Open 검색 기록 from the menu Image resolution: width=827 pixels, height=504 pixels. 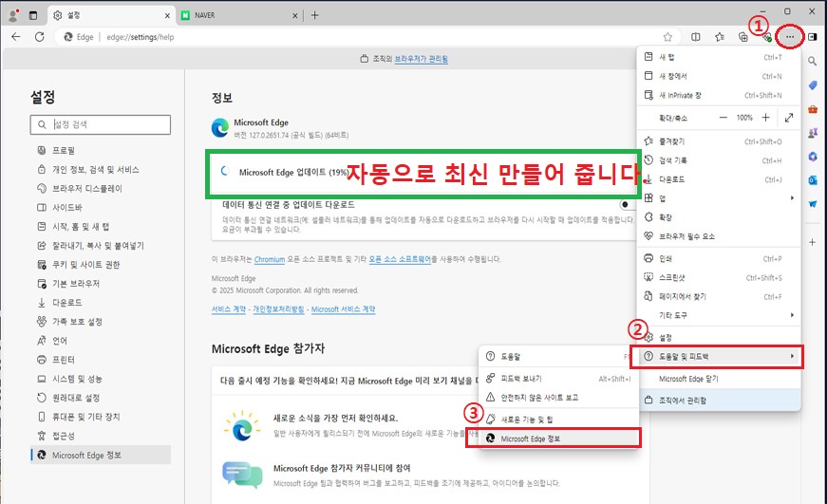click(719, 160)
